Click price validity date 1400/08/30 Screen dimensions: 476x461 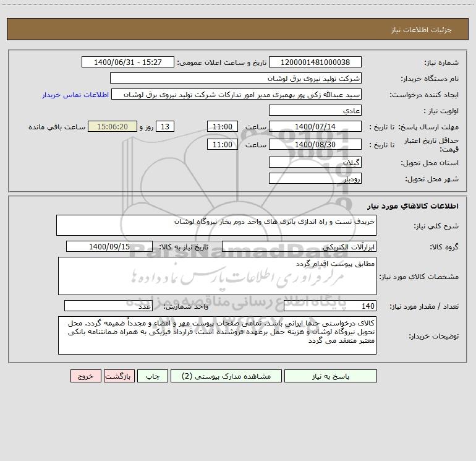tap(315, 144)
